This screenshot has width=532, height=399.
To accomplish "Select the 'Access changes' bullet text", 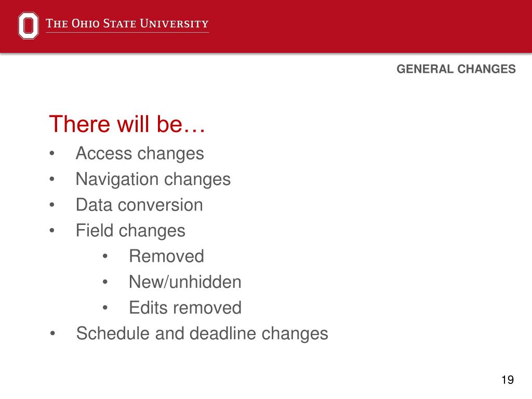I will pyautogui.click(x=140, y=153).
